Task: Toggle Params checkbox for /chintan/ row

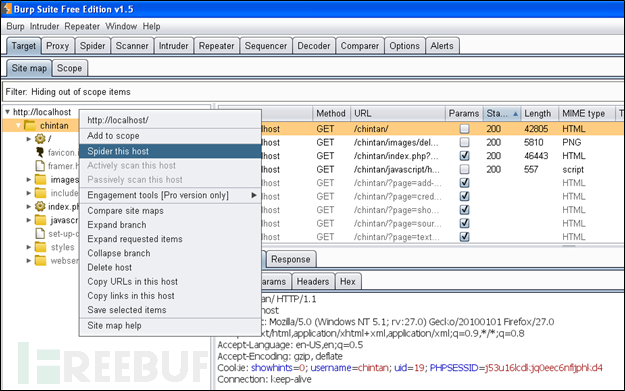Action: (464, 129)
